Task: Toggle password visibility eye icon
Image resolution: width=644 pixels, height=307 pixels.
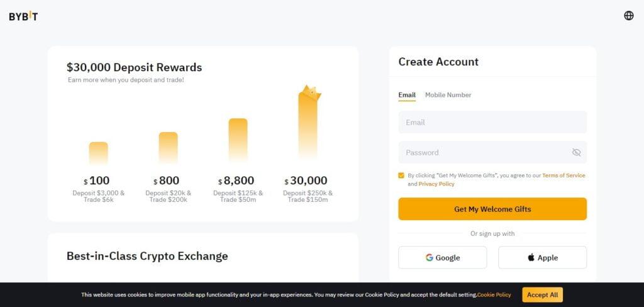Action: coord(576,152)
